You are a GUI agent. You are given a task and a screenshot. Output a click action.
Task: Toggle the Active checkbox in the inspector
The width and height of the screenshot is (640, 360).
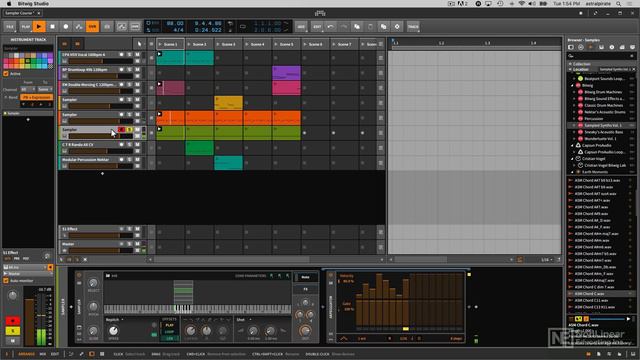[x=6, y=73]
